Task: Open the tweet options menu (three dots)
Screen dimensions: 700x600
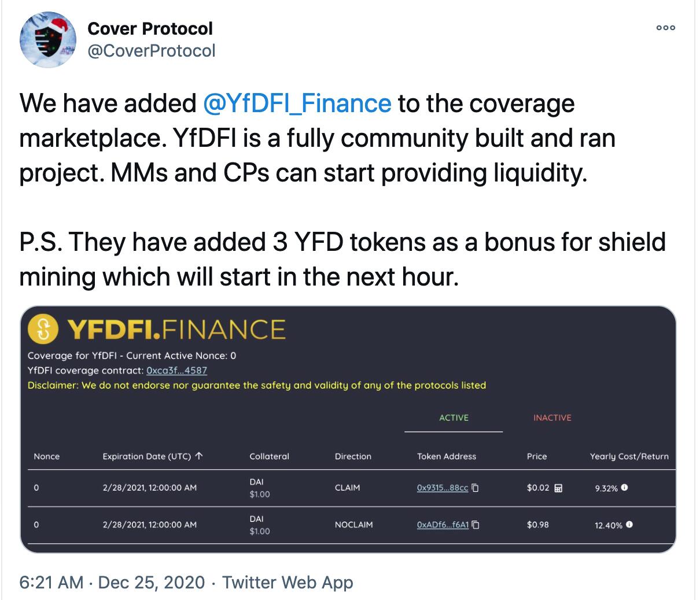Action: click(666, 27)
